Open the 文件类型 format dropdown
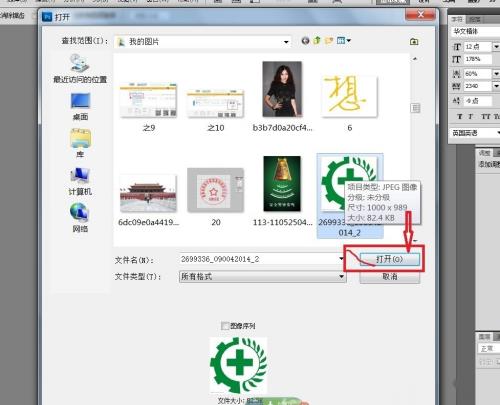 (x=262, y=277)
